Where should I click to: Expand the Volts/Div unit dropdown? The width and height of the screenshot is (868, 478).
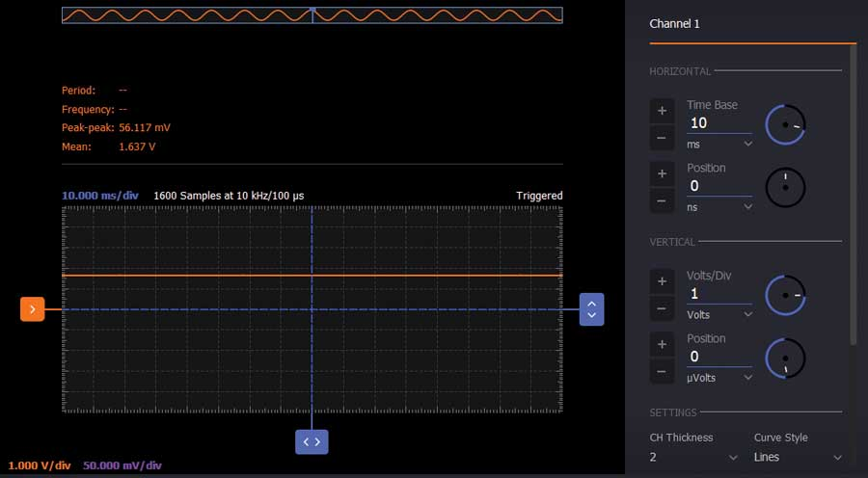click(719, 314)
